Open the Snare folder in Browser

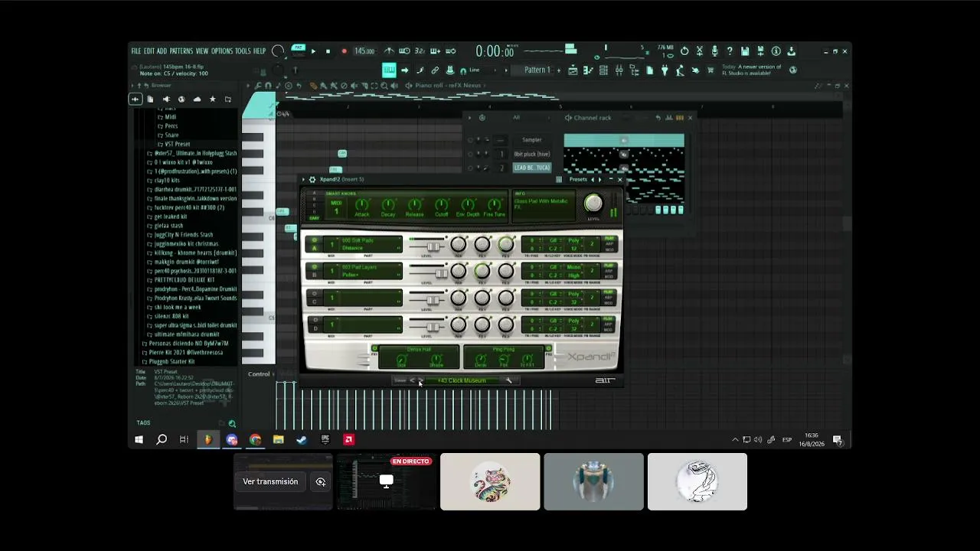point(171,135)
